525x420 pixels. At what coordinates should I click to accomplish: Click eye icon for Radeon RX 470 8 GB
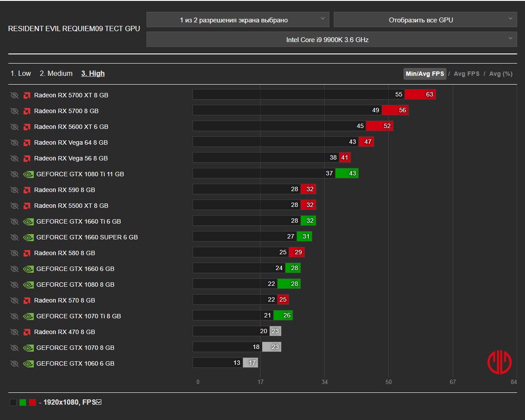[x=14, y=332]
